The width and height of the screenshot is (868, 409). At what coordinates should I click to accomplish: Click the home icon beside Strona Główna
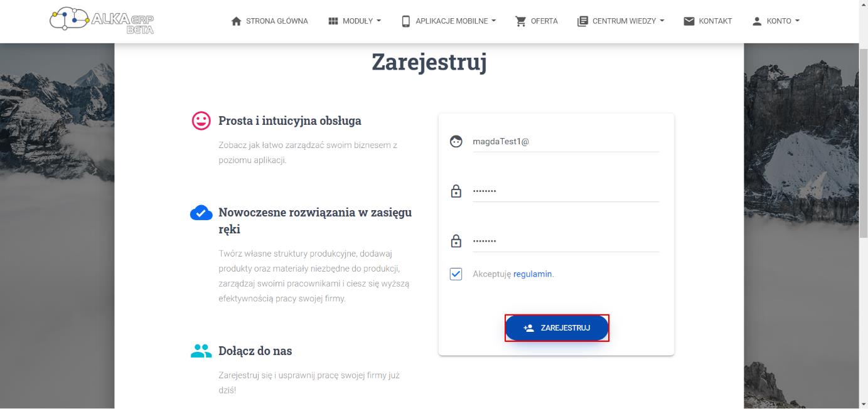pos(237,21)
